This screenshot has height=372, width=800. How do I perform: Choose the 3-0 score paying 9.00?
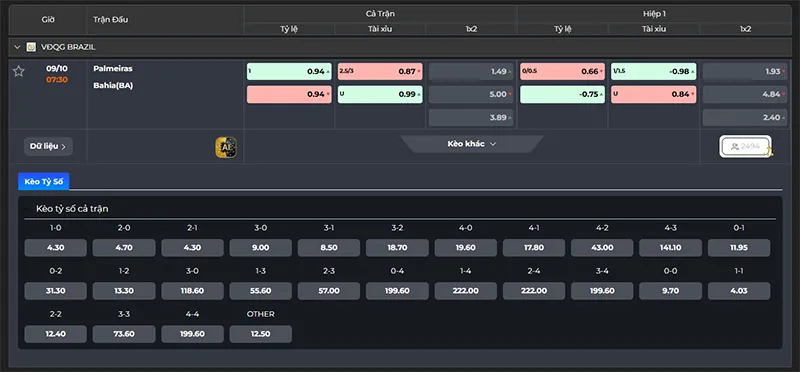pyautogui.click(x=261, y=247)
